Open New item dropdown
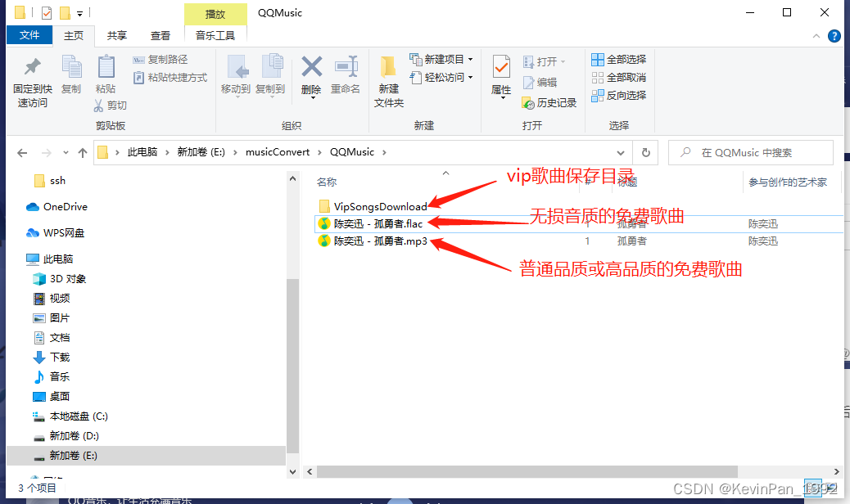Screen dimensions: 850x504 click(x=441, y=59)
